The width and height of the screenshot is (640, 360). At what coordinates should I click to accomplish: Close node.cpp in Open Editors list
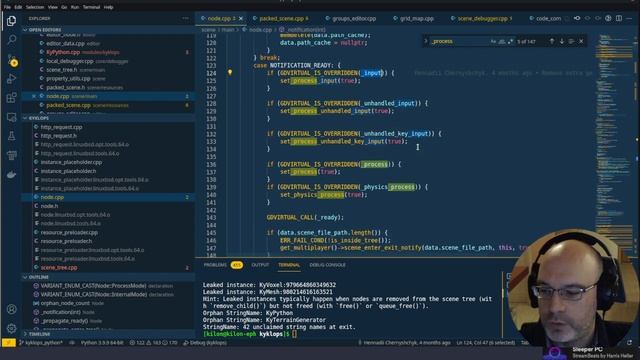(x=34, y=96)
